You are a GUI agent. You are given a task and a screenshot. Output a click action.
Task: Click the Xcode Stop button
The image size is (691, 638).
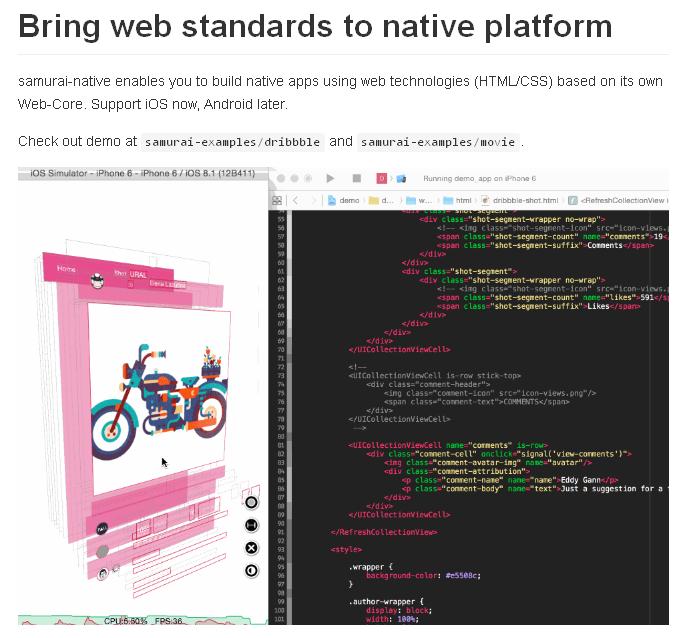pos(357,178)
